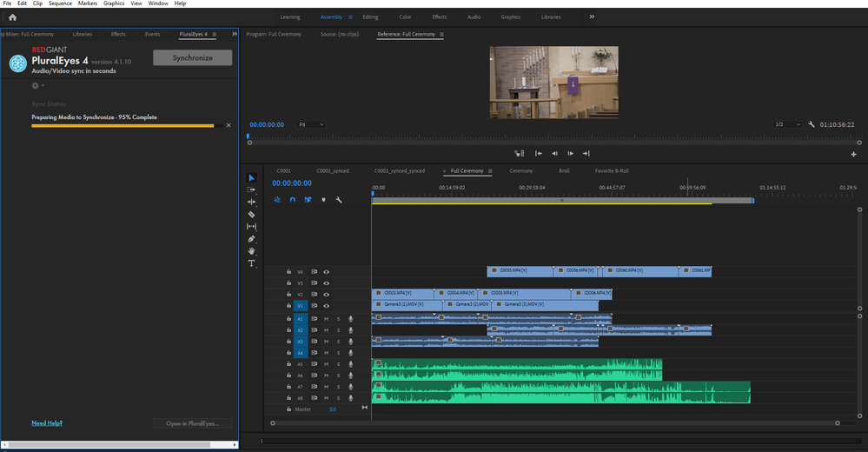
Task: Hide the V4 track output
Action: (327, 272)
